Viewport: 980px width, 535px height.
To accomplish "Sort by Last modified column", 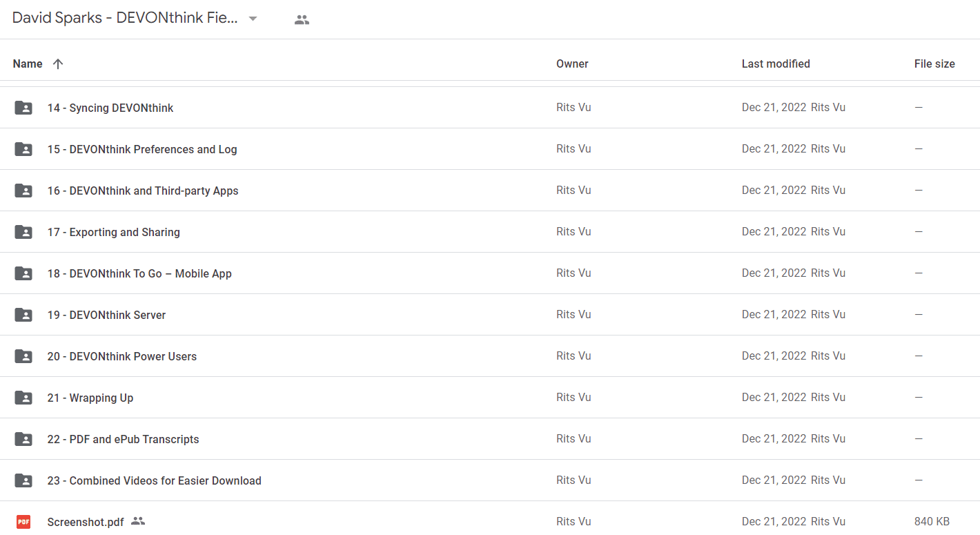I will pyautogui.click(x=776, y=64).
